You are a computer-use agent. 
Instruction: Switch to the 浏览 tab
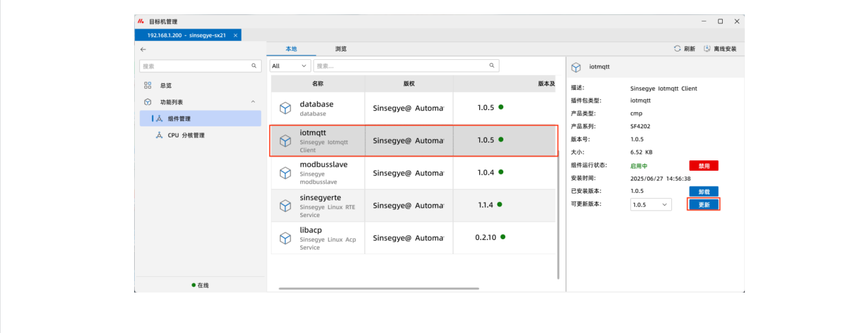click(341, 49)
